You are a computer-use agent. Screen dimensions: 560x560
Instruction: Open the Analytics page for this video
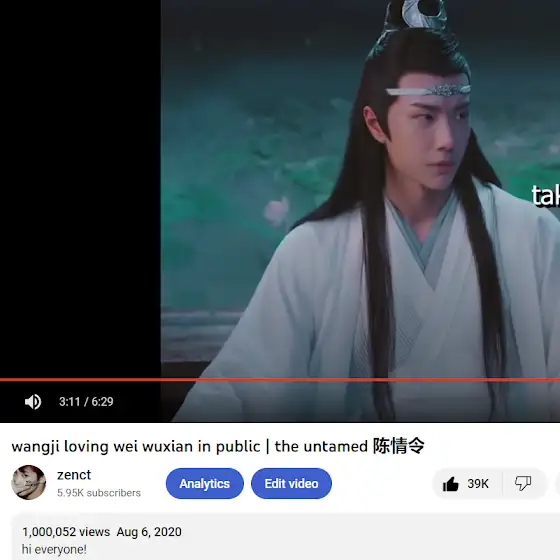(205, 484)
